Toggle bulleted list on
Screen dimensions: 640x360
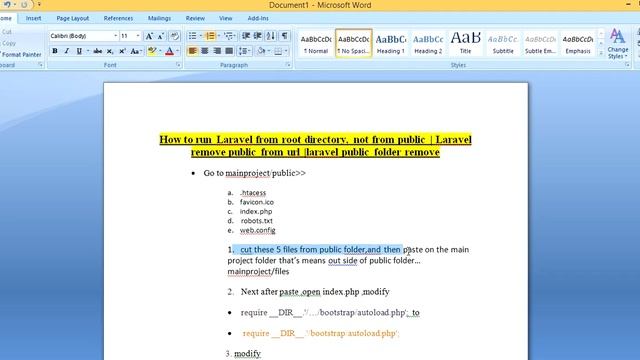[192, 36]
